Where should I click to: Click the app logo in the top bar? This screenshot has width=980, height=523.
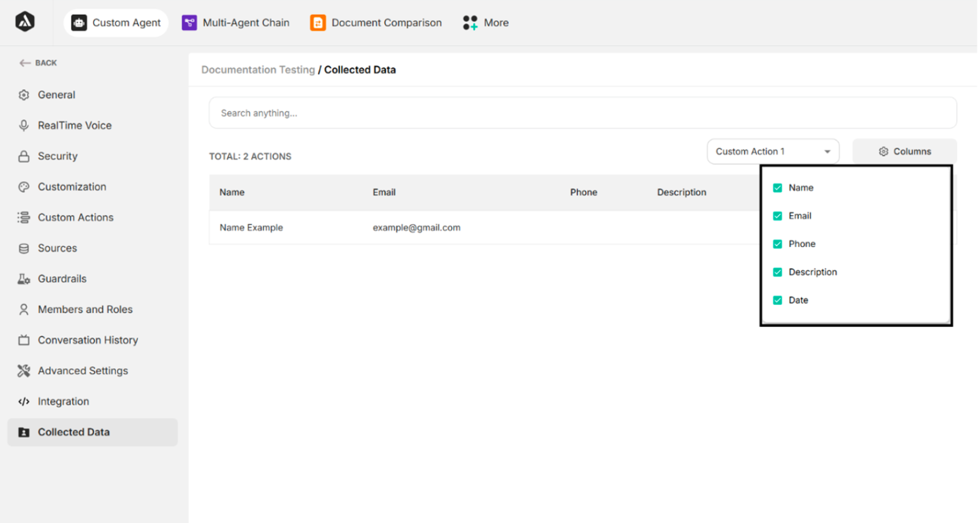[x=24, y=22]
